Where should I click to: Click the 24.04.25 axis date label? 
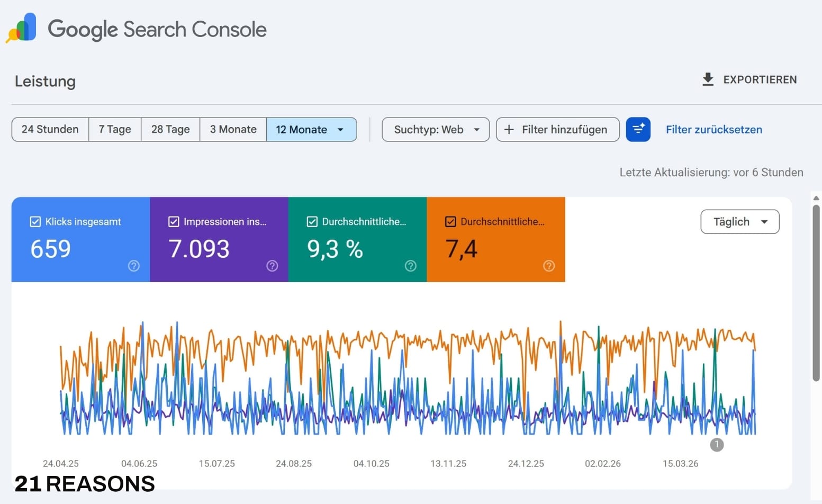[61, 464]
